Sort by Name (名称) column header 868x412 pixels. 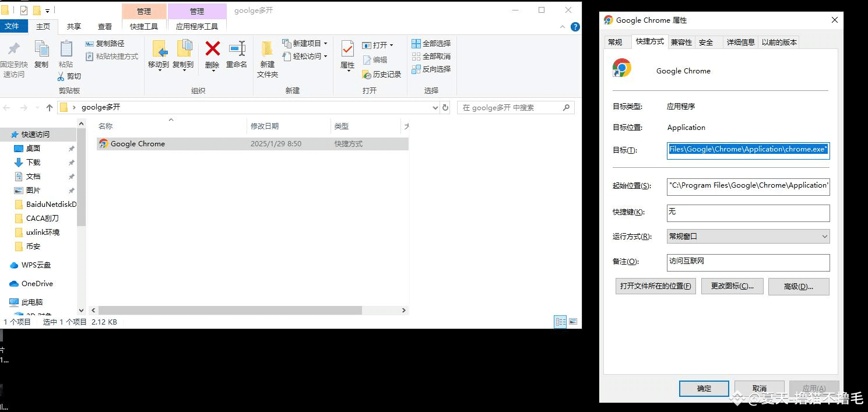tap(171, 126)
